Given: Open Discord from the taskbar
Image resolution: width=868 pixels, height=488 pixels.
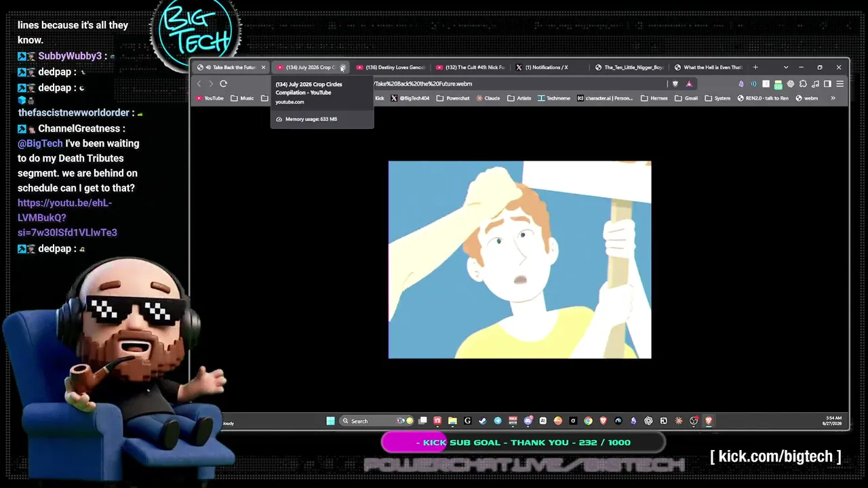Looking at the screenshot, I should click(x=528, y=421).
